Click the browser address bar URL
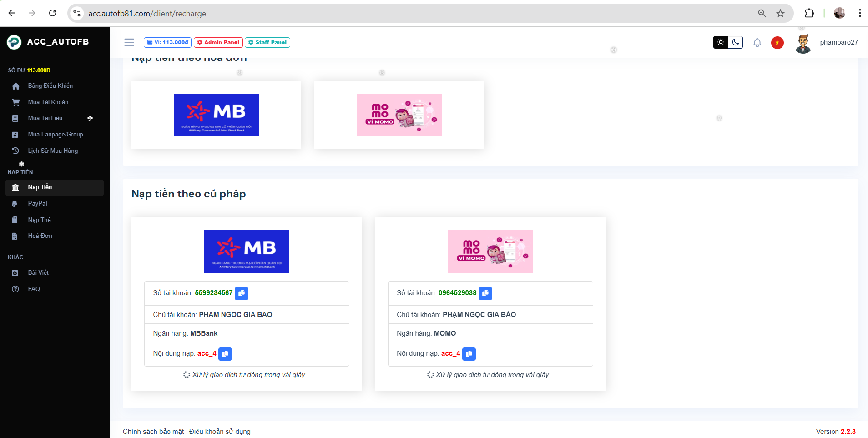The width and height of the screenshot is (868, 438). (147, 14)
